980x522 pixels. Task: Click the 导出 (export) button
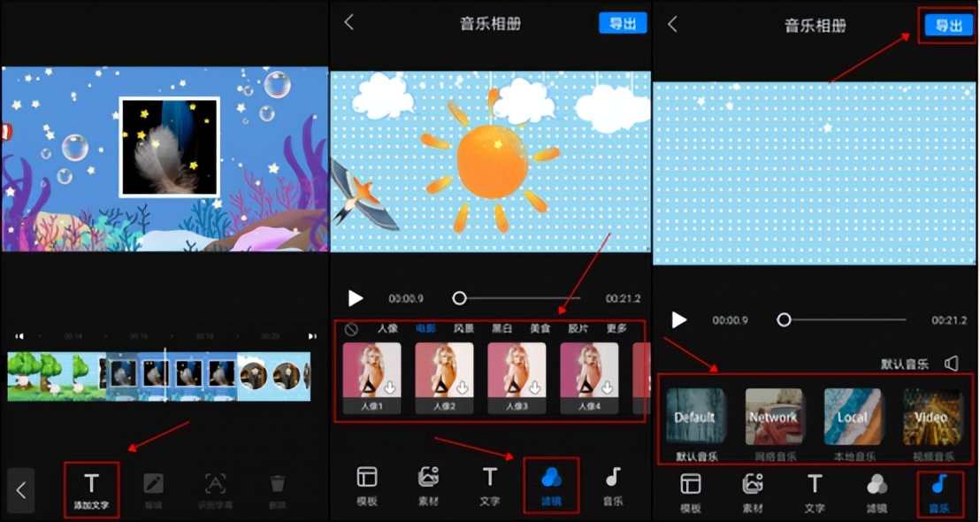coord(946,26)
